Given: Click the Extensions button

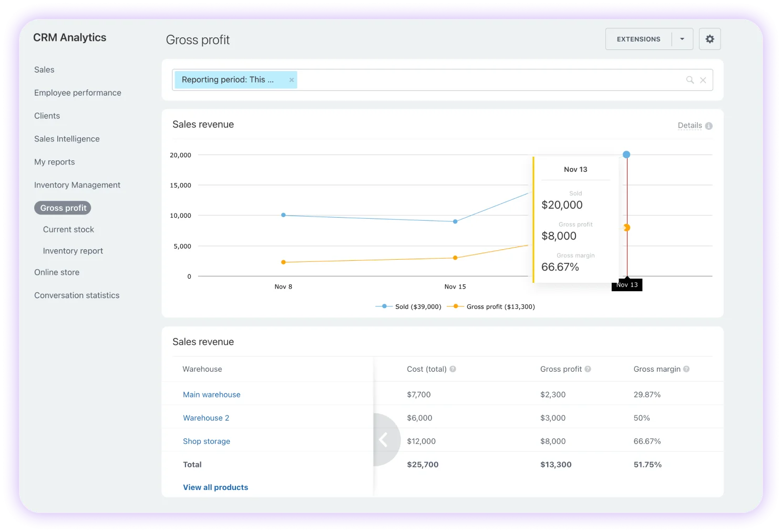Looking at the screenshot, I should point(638,39).
